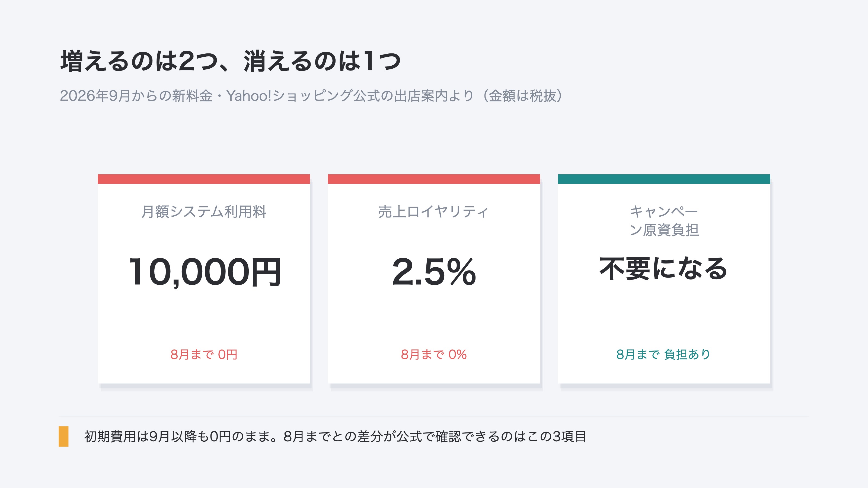Select the middle card about sales royalty
The width and height of the screenshot is (868, 488).
point(434,279)
